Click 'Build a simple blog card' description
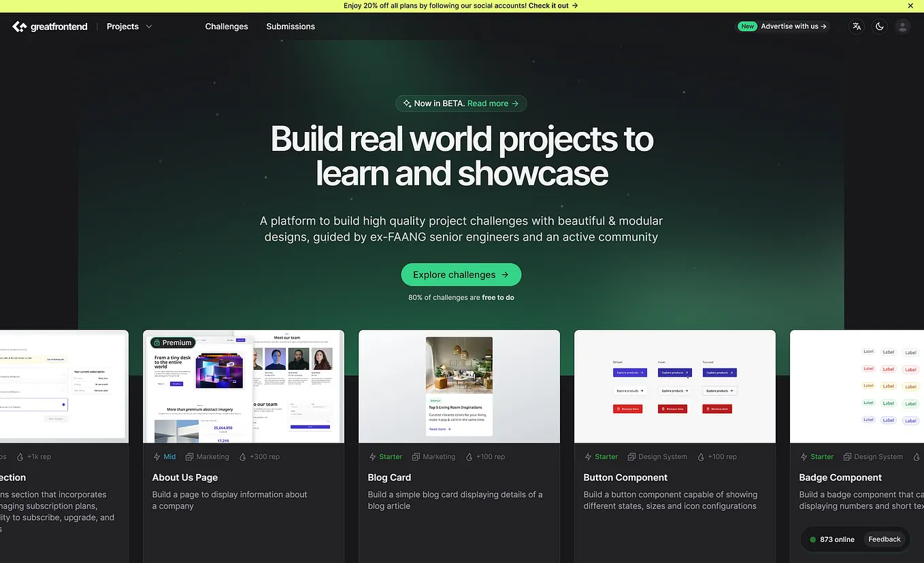This screenshot has height=563, width=924. click(455, 500)
